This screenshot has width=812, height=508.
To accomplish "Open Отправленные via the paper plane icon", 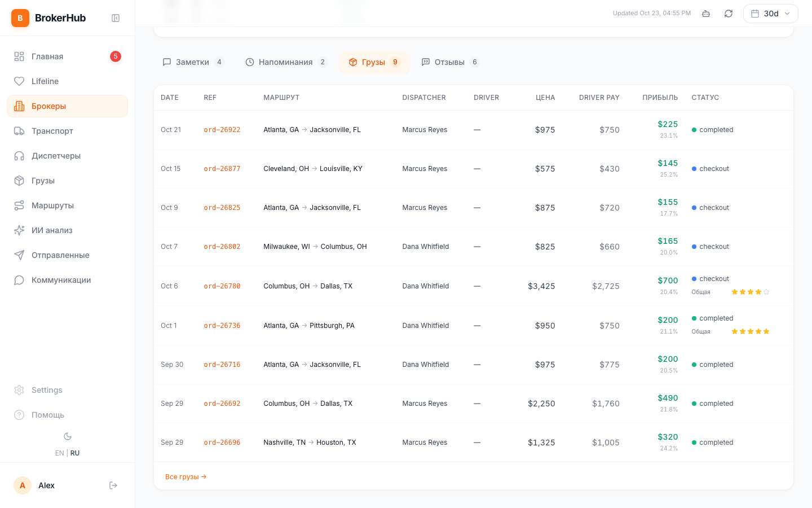I will click(19, 255).
